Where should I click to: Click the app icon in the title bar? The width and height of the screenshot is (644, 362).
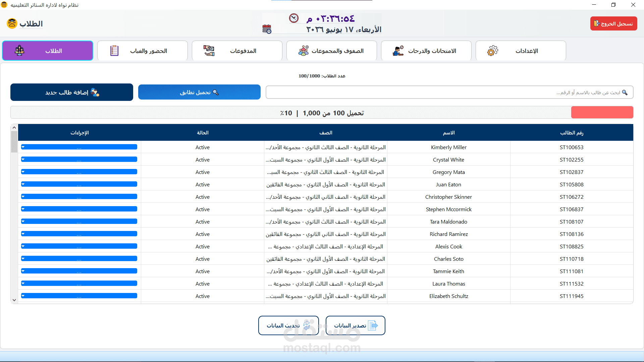click(x=4, y=5)
